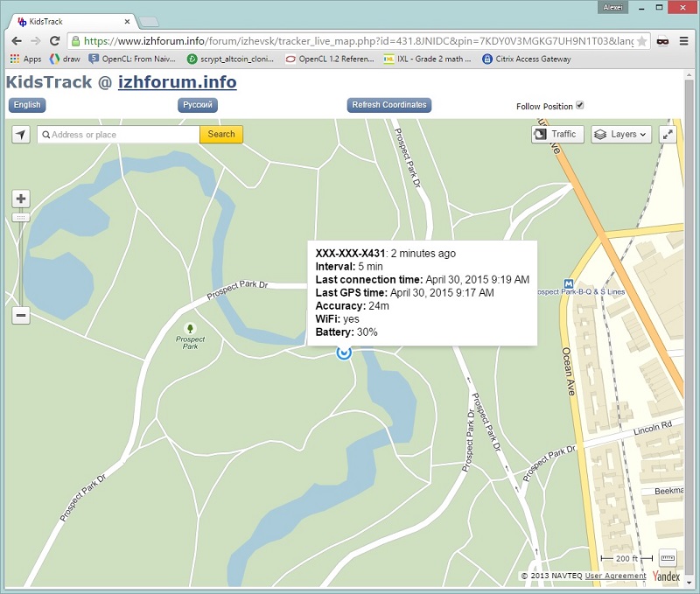Click the Prospect Park metro station icon
Image resolution: width=700 pixels, height=594 pixels.
point(568,283)
